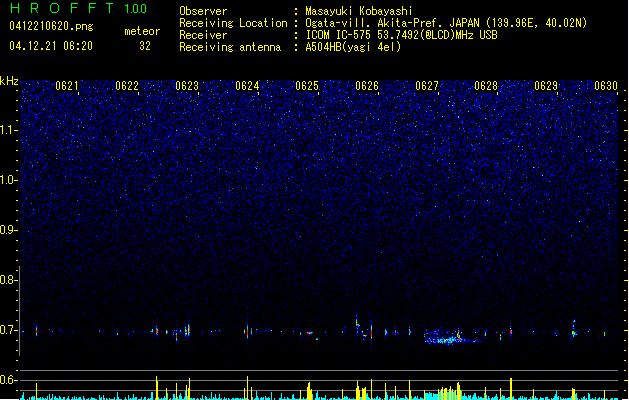Viewport: 629px width, 400px height.
Task: Click the 0627 time marker
Action: point(427,86)
